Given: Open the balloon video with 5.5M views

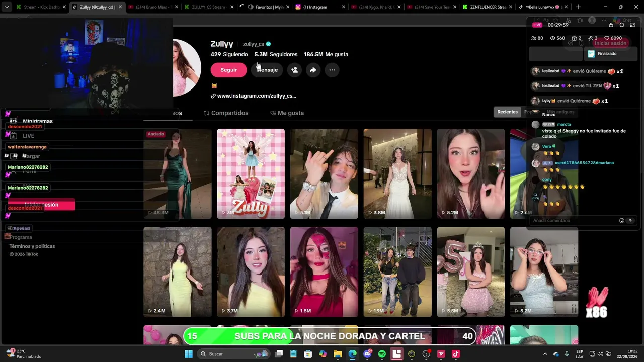Looking at the screenshot, I should coord(471,272).
